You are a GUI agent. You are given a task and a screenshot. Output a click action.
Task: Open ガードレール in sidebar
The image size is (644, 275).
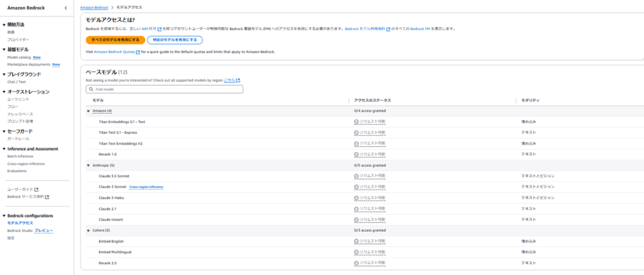tap(18, 139)
